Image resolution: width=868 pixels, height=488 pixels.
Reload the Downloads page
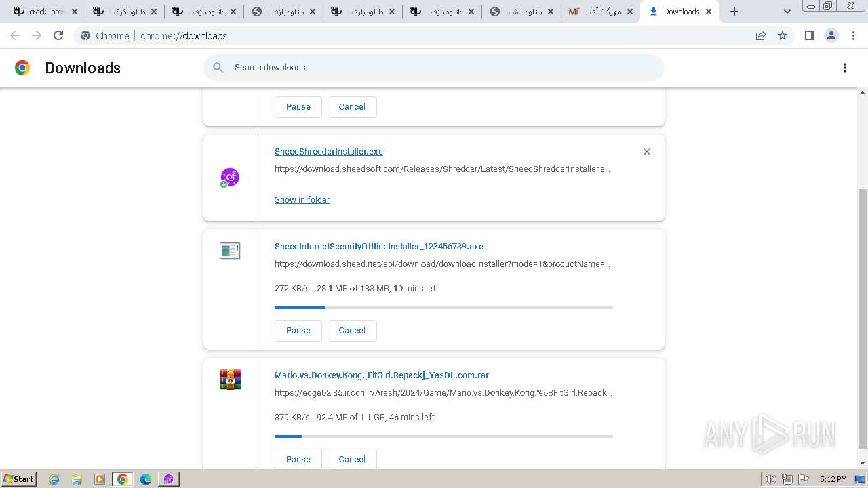point(58,35)
